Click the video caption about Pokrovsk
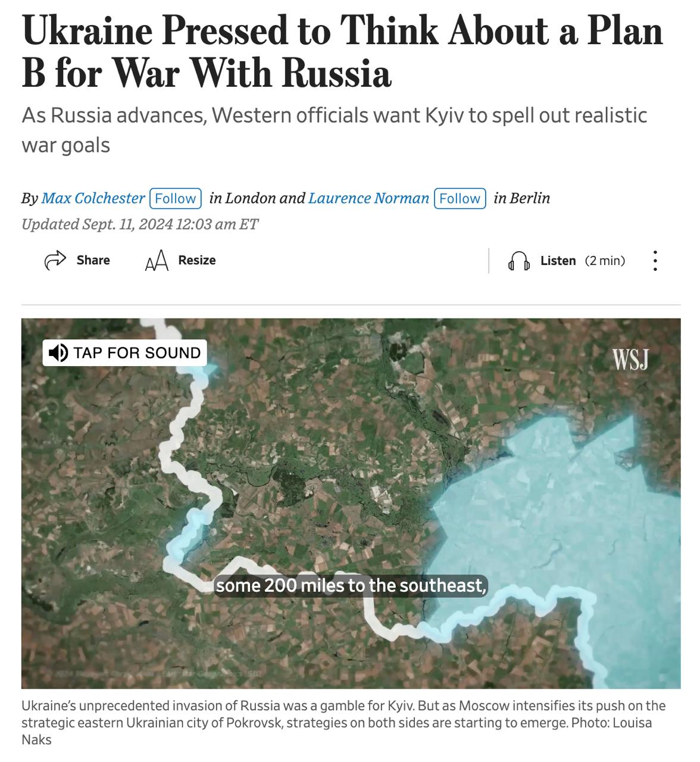700x762 pixels. [x=343, y=723]
